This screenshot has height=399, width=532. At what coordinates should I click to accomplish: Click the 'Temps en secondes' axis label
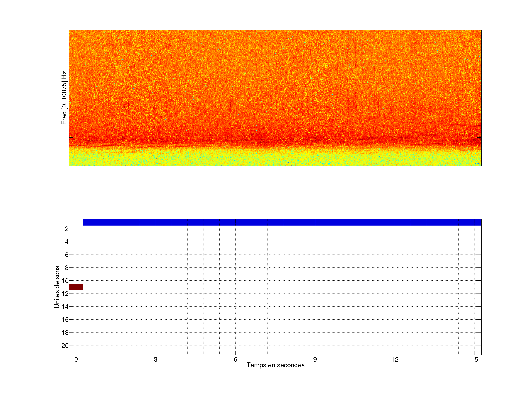tap(275, 365)
